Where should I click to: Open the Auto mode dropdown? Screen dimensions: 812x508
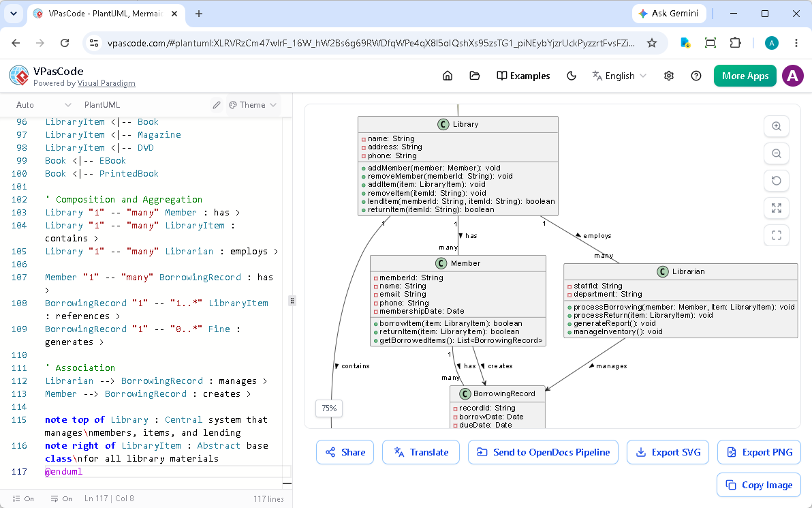(43, 105)
